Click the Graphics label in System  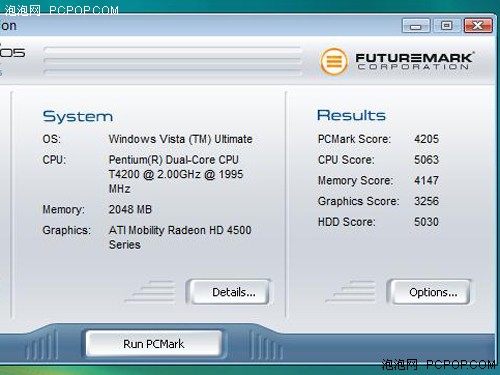click(67, 230)
